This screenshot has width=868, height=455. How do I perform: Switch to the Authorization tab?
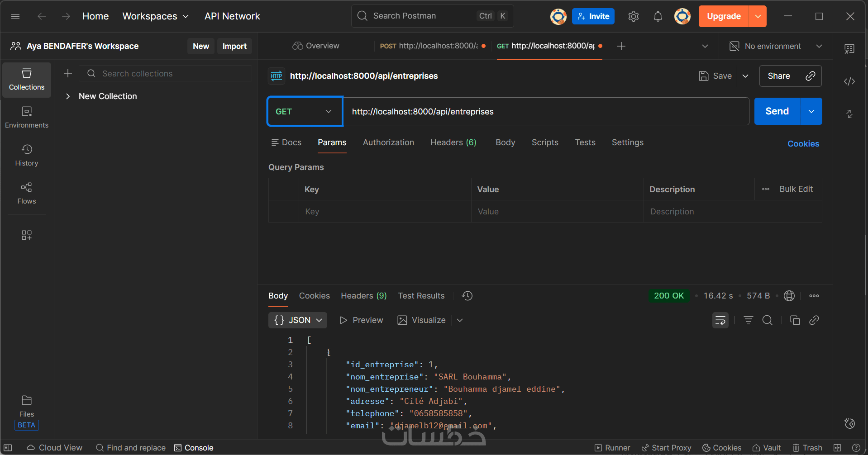pyautogui.click(x=388, y=142)
